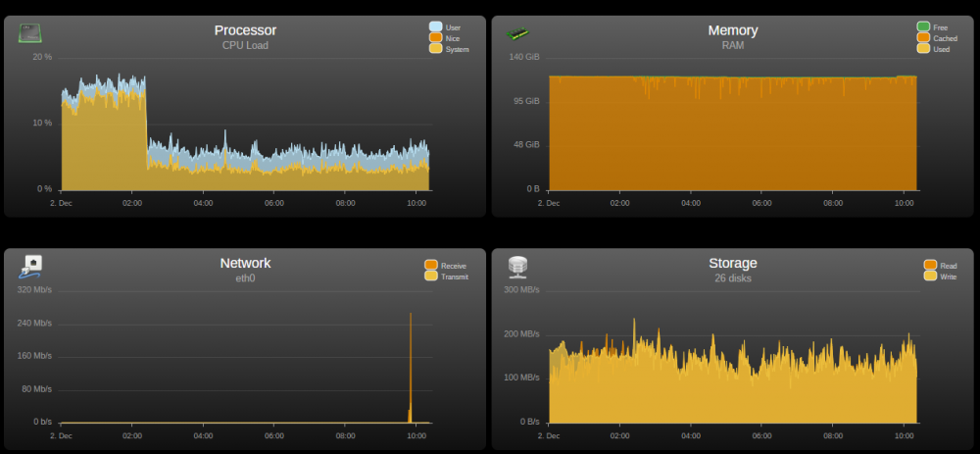Click the 240 Mb/s label in Network chart
This screenshot has width=980, height=454.
[x=34, y=323]
